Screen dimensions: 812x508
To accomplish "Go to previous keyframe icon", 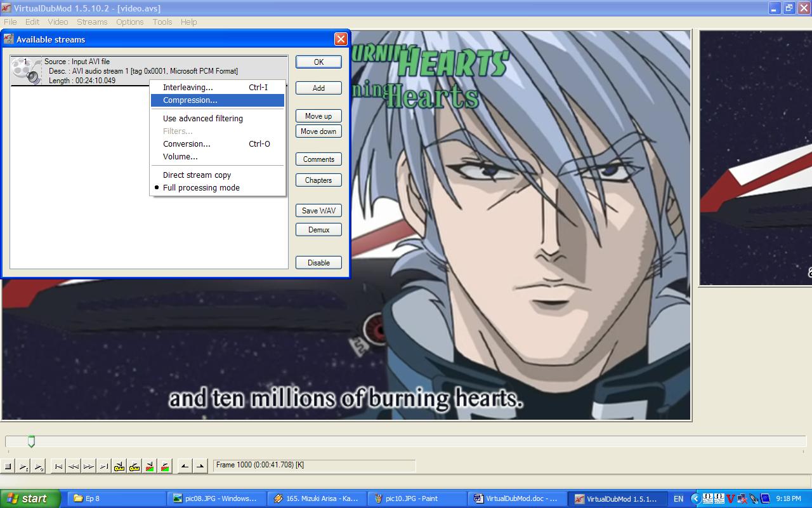I will [x=119, y=467].
